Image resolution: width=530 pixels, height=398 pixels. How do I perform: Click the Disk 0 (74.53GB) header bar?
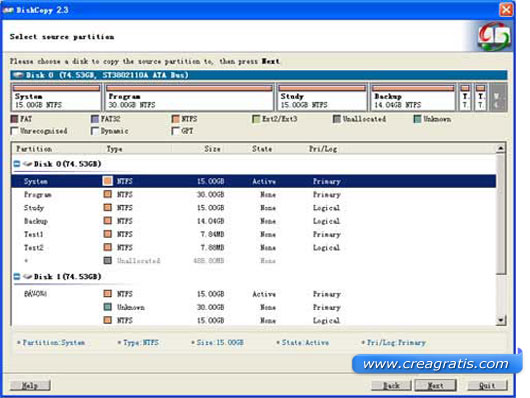[x=259, y=75]
